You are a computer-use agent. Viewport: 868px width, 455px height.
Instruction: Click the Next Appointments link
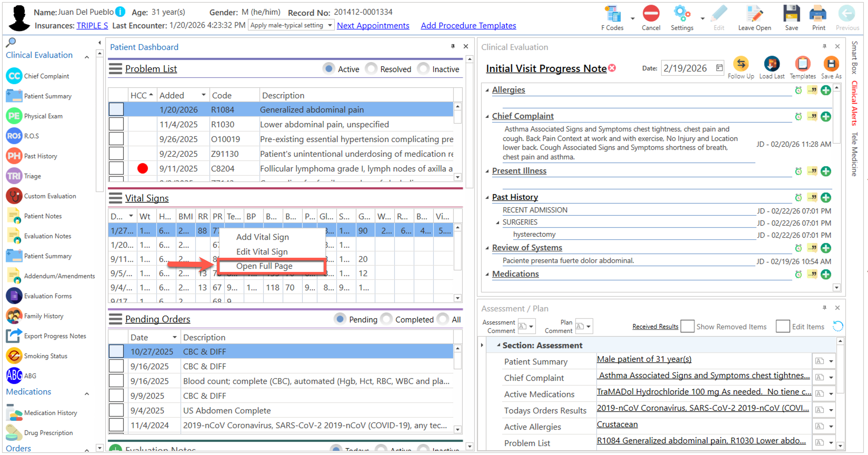(373, 26)
